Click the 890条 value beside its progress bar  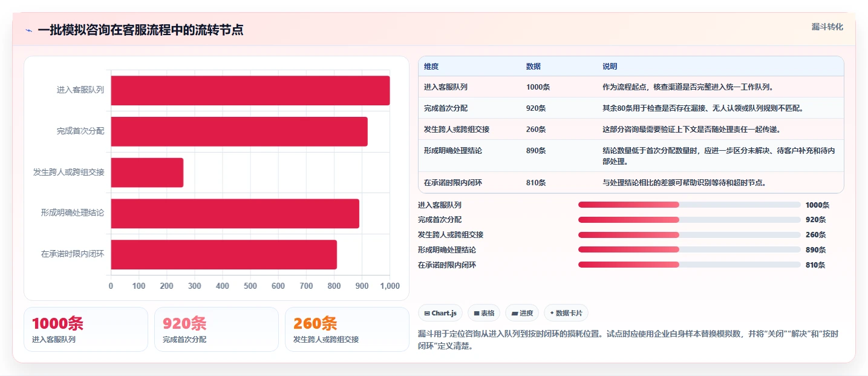(815, 250)
